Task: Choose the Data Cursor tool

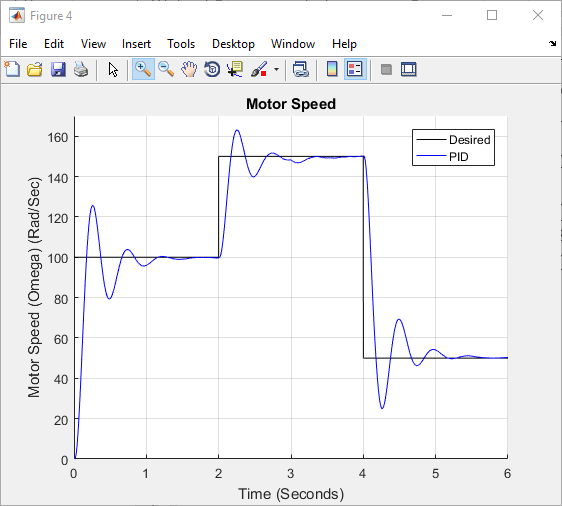Action: (x=235, y=69)
